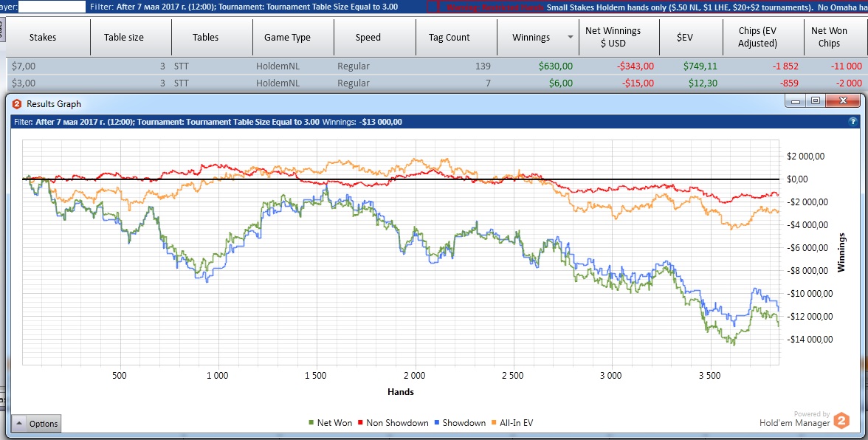Expand the Options panel
This screenshot has width=868, height=440.
point(36,423)
